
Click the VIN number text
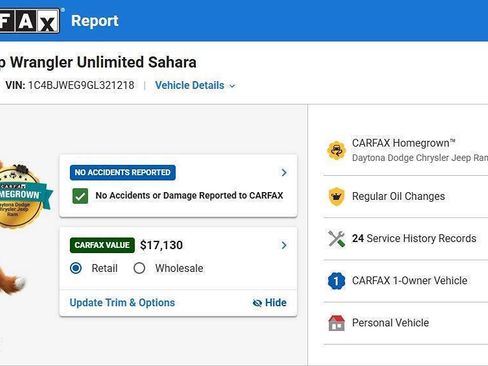(81, 85)
